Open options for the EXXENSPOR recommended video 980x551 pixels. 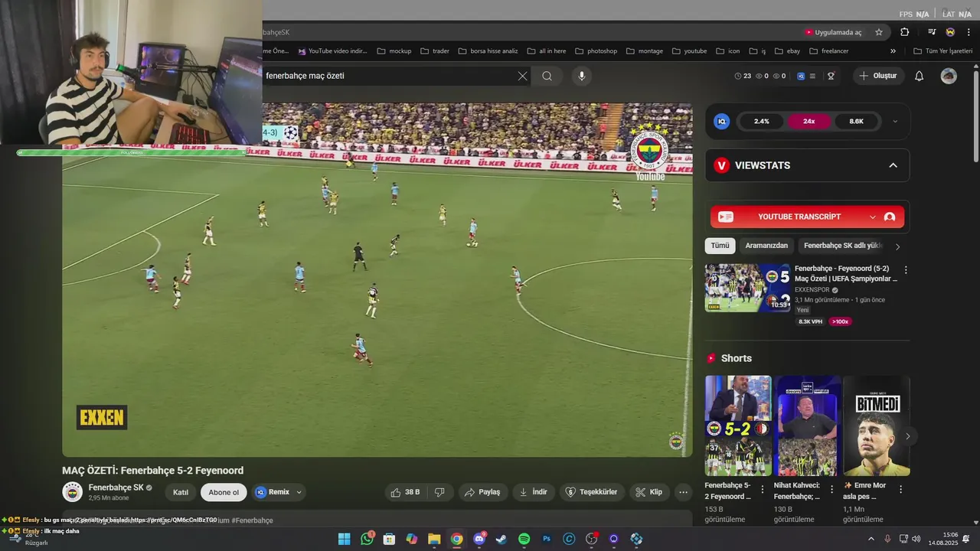pos(906,270)
